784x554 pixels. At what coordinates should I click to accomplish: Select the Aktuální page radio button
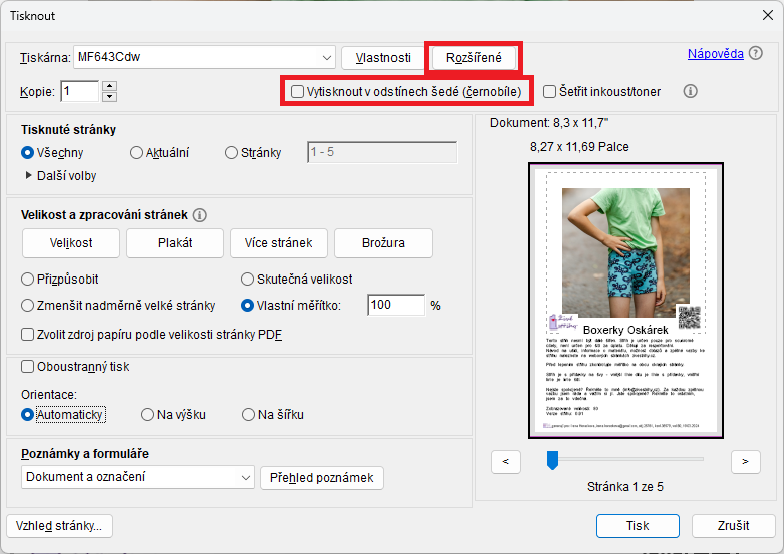(137, 153)
